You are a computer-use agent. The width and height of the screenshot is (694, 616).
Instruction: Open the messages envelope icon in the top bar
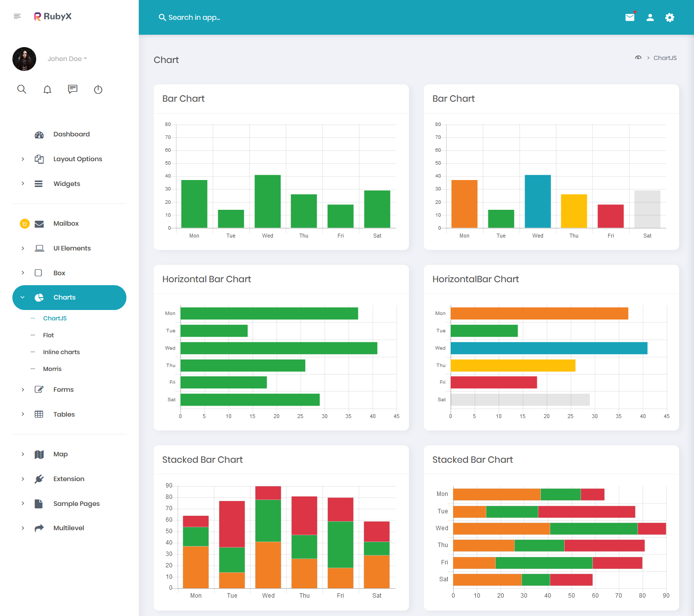click(x=630, y=17)
